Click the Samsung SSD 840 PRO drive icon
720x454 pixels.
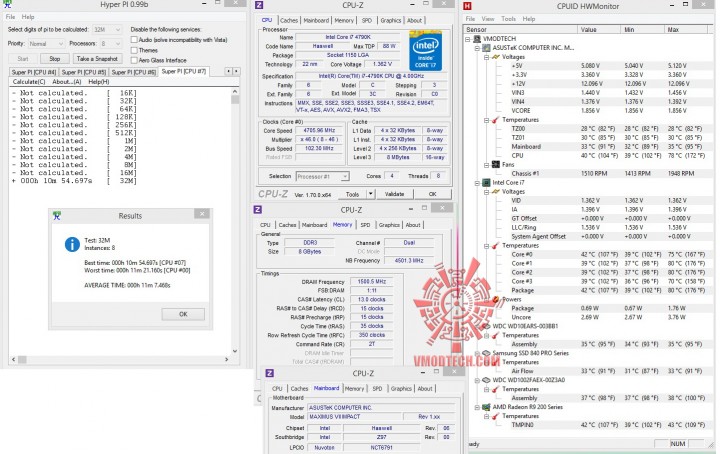(486, 353)
